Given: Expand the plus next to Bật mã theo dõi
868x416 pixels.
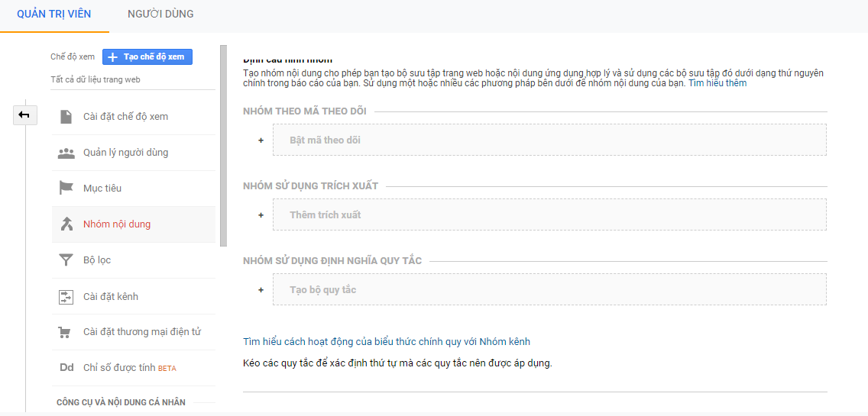Looking at the screenshot, I should click(x=261, y=140).
